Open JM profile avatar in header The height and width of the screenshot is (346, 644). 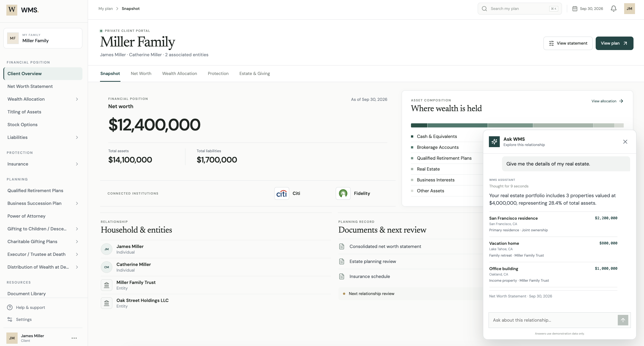tap(629, 8)
